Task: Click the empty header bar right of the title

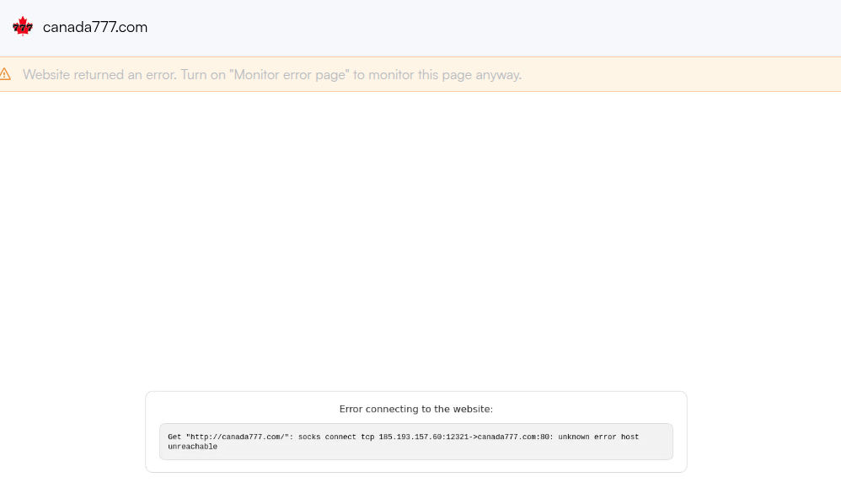Action: [x=494, y=28]
